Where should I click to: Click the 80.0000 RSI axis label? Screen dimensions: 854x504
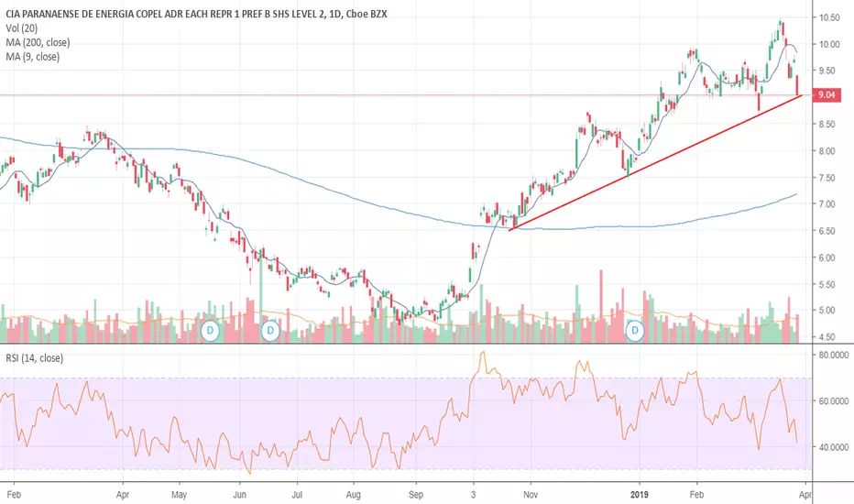tap(834, 355)
